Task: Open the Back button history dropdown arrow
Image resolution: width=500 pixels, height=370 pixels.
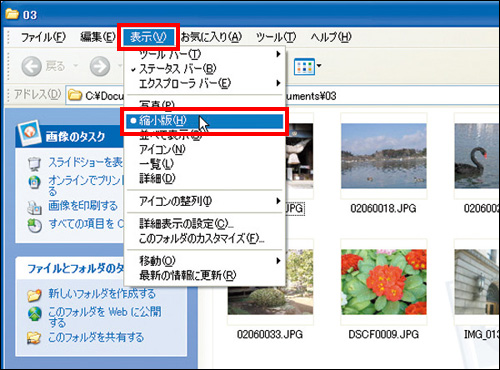Action: click(76, 66)
